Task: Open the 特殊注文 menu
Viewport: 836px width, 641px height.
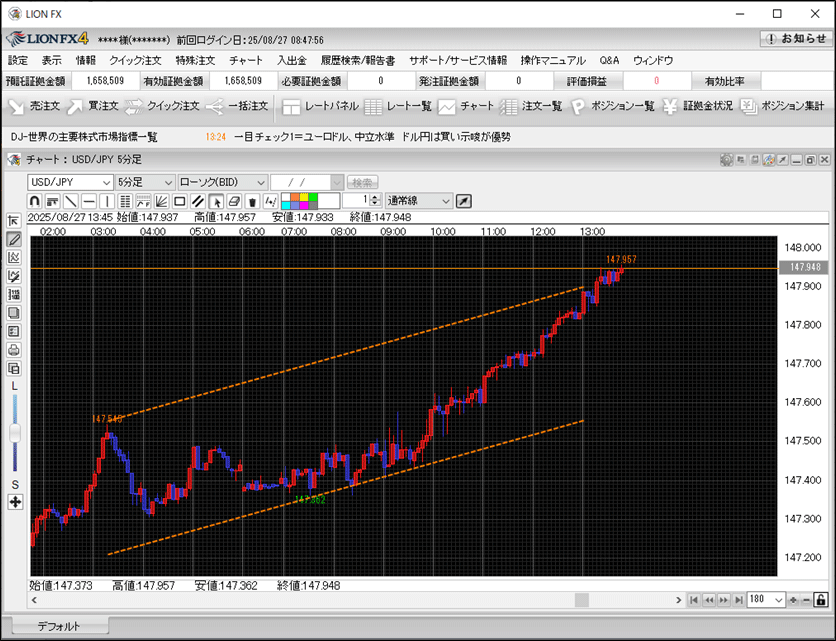Action: [195, 60]
